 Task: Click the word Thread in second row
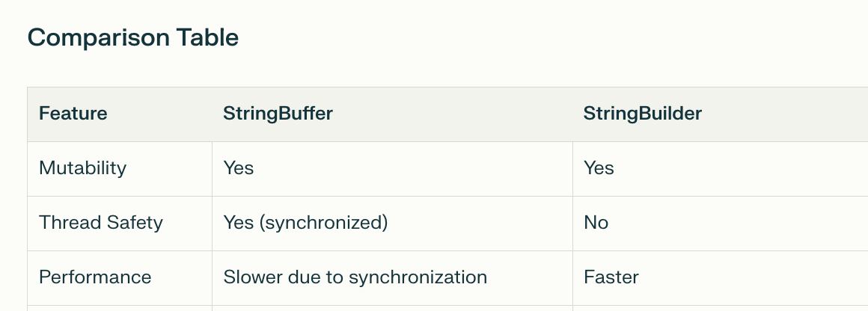tap(70, 223)
